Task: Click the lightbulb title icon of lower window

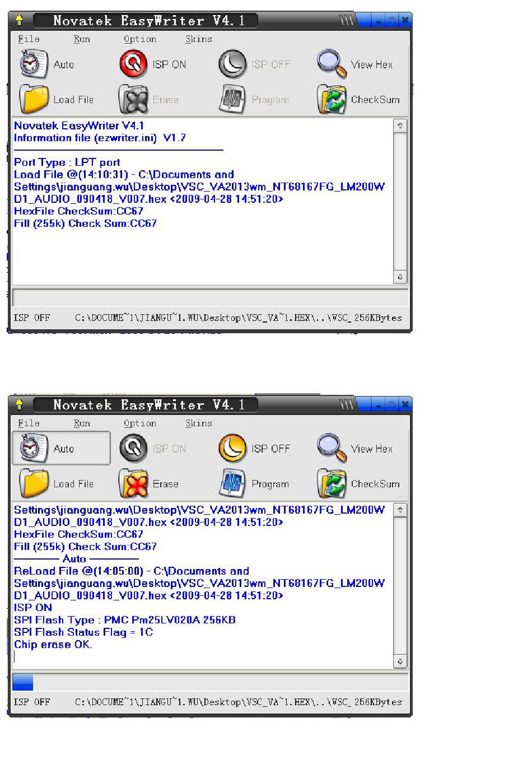Action: [19, 404]
